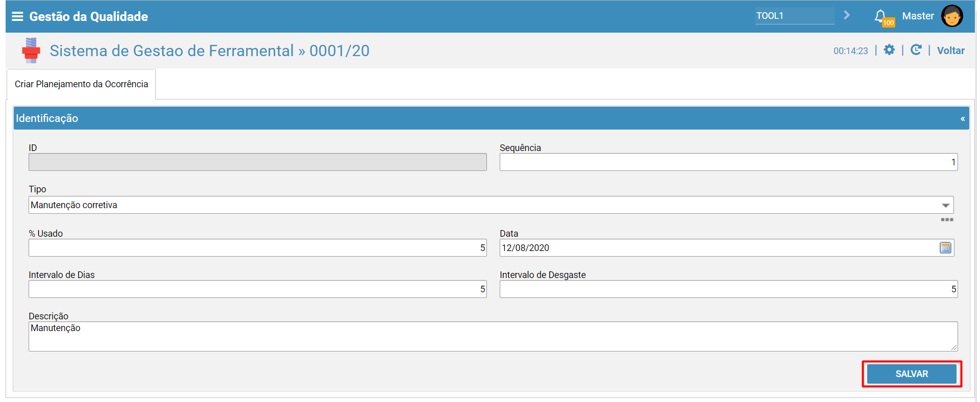Click the refresh icon
This screenshot has height=402, width=980.
916,49
